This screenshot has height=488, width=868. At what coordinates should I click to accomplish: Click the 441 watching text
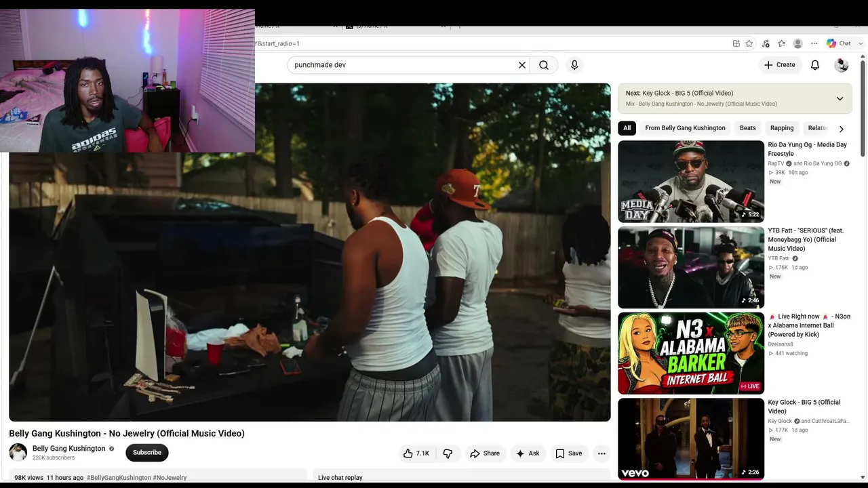coord(791,353)
